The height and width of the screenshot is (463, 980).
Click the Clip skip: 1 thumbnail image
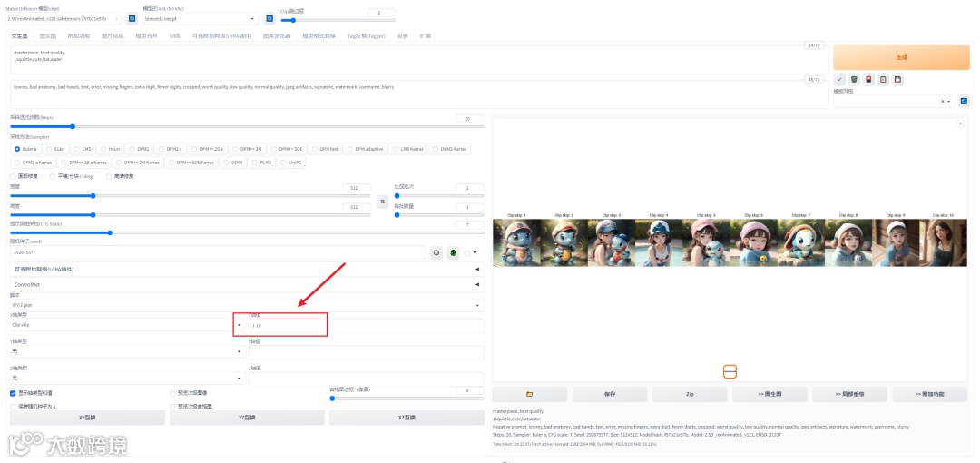click(x=516, y=242)
